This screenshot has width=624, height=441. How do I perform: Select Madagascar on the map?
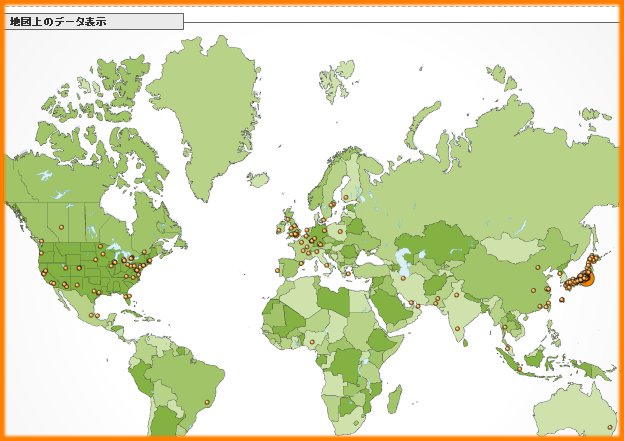pyautogui.click(x=394, y=399)
